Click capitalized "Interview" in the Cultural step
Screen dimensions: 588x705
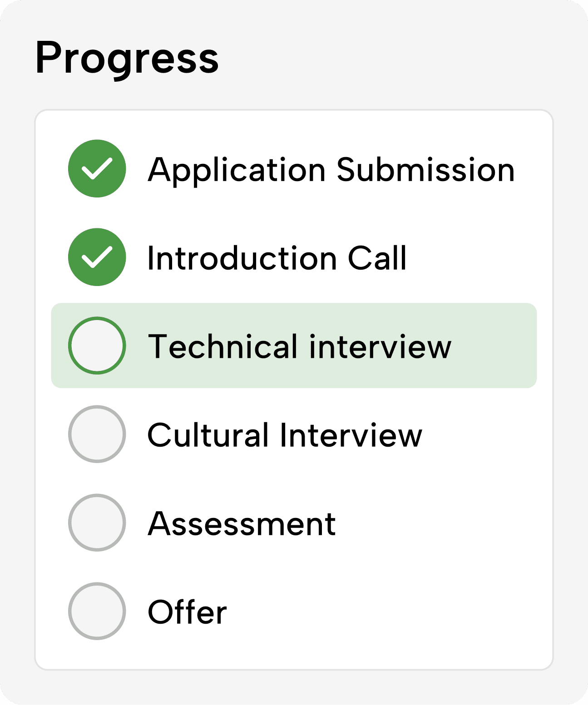point(351,435)
